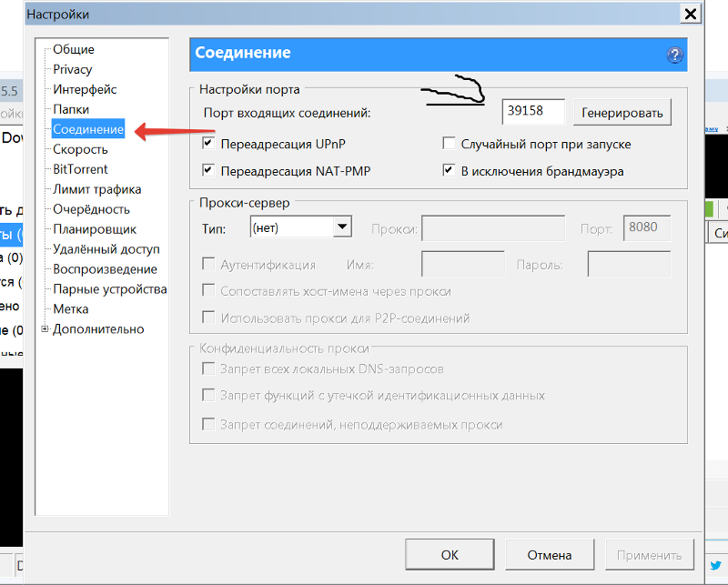
Task: Open the proxy Тип dropdown
Action: [x=342, y=227]
